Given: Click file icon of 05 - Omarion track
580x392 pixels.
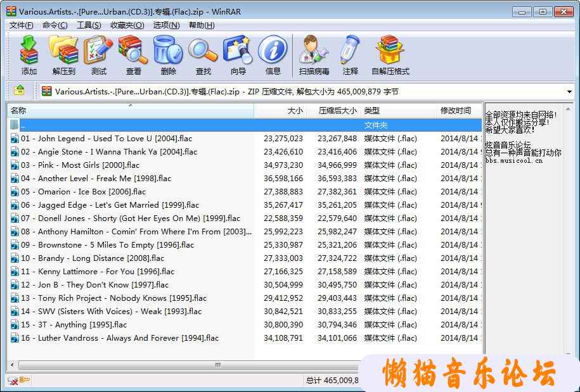Looking at the screenshot, I should [x=15, y=192].
